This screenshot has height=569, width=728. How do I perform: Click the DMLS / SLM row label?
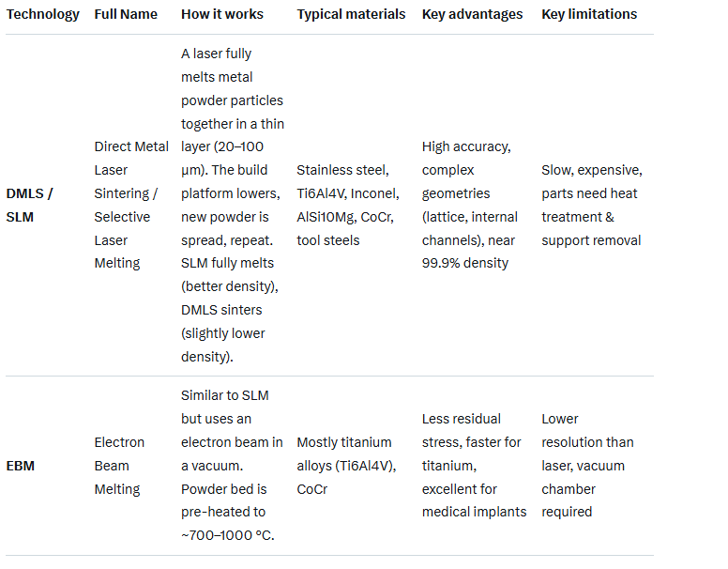point(31,205)
